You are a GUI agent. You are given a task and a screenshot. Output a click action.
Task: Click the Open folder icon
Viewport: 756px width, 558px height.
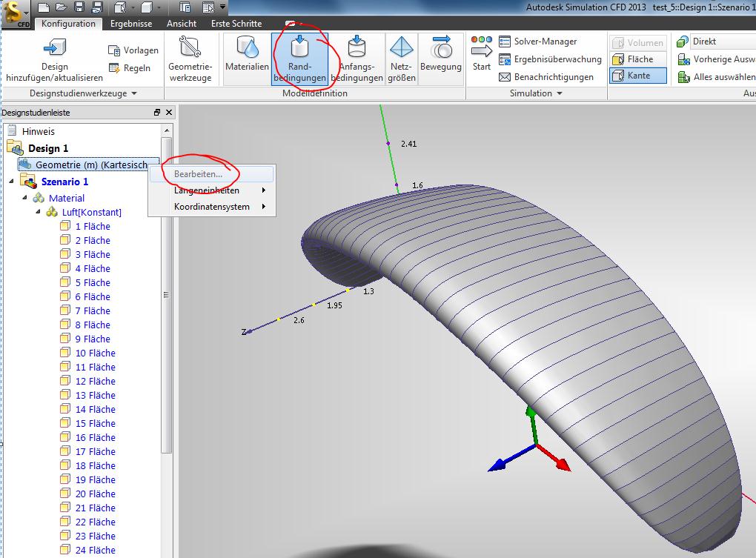62,7
